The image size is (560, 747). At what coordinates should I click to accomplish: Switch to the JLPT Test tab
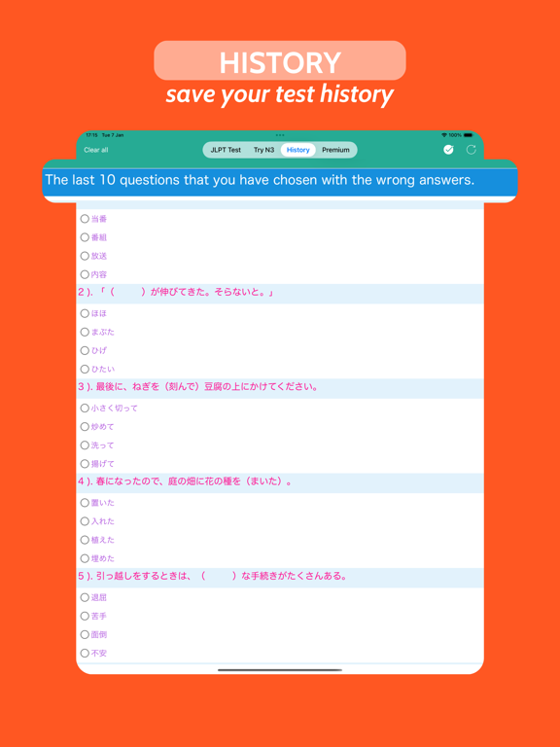[x=226, y=150]
